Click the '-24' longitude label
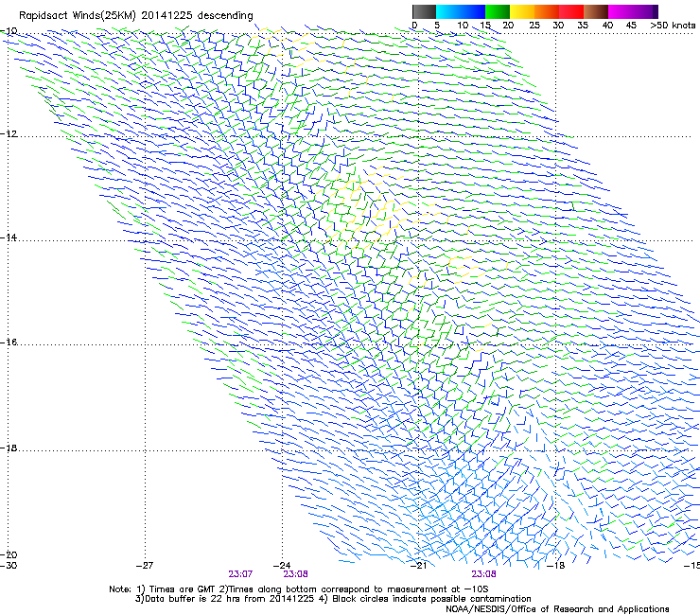The height and width of the screenshot is (615, 700). (282, 566)
